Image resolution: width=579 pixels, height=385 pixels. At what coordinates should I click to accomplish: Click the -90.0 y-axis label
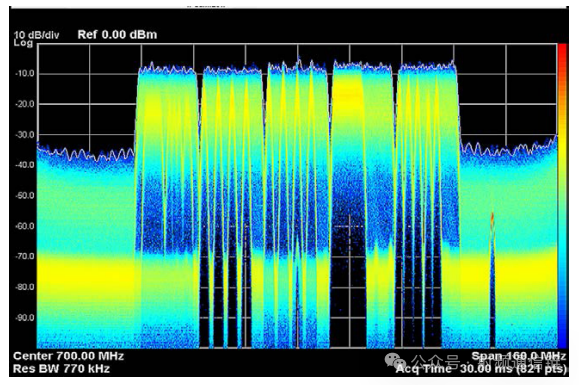(24, 317)
